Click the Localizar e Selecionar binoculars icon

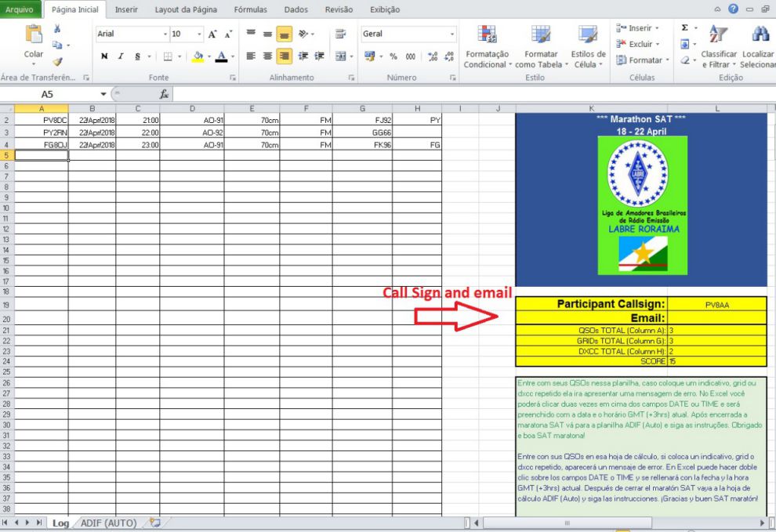click(x=759, y=35)
